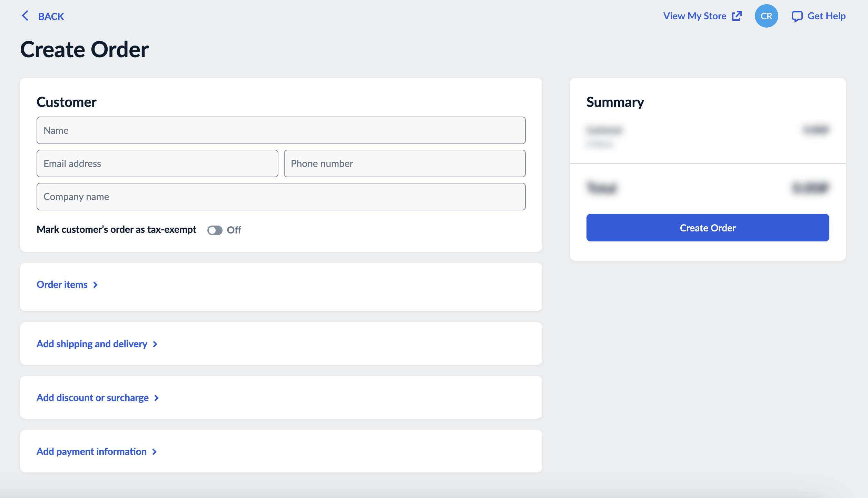Expand the Order items section
Viewport: 868px width, 498px height.
point(62,285)
